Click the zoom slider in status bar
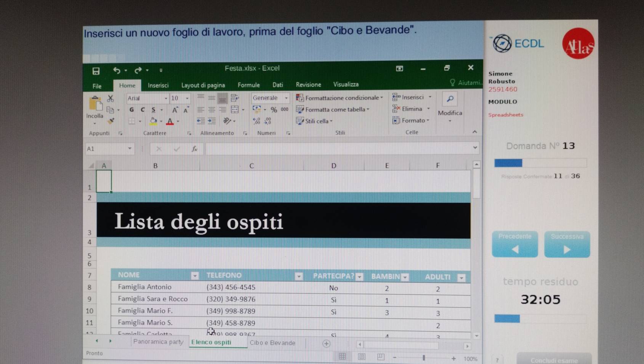644x364 pixels. (424, 358)
